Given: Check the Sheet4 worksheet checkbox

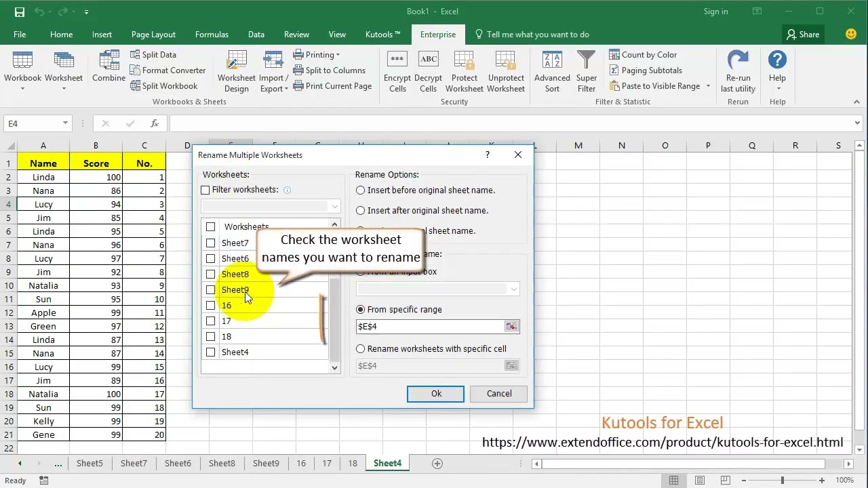Looking at the screenshot, I should [x=211, y=352].
